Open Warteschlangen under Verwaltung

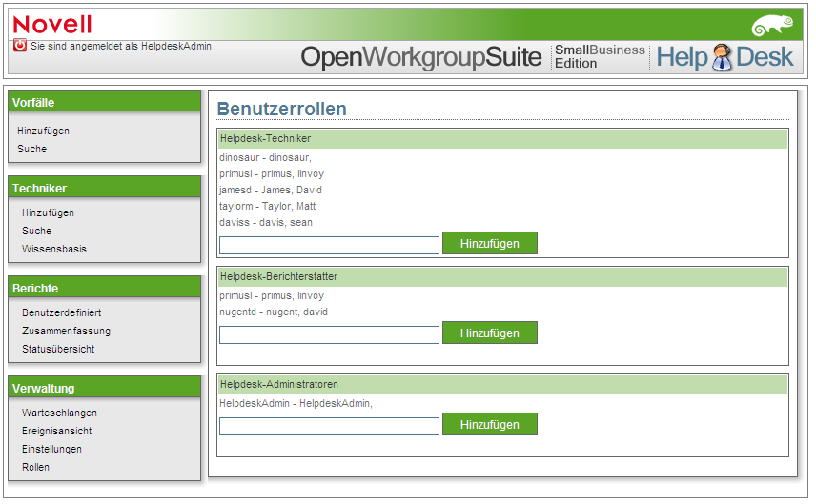[x=59, y=413]
